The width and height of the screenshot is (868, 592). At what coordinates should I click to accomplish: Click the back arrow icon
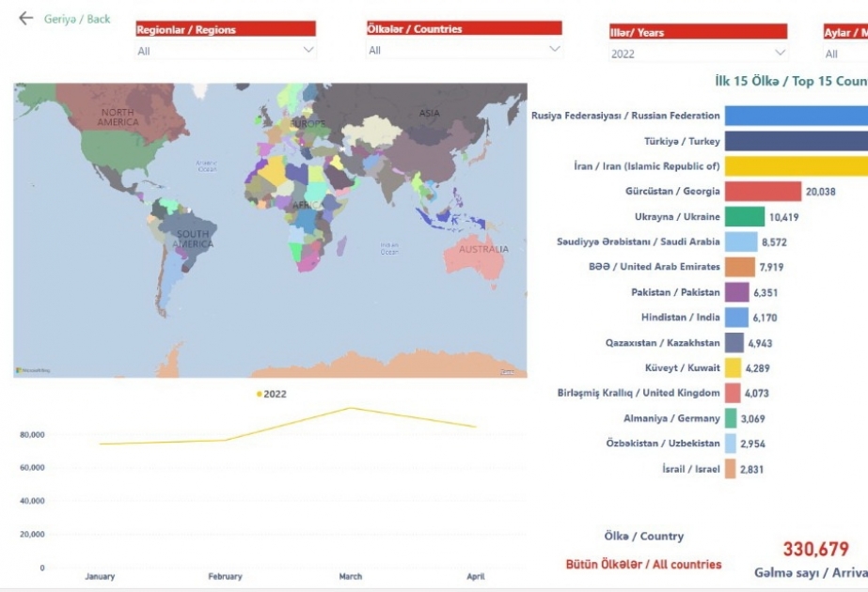(x=25, y=18)
